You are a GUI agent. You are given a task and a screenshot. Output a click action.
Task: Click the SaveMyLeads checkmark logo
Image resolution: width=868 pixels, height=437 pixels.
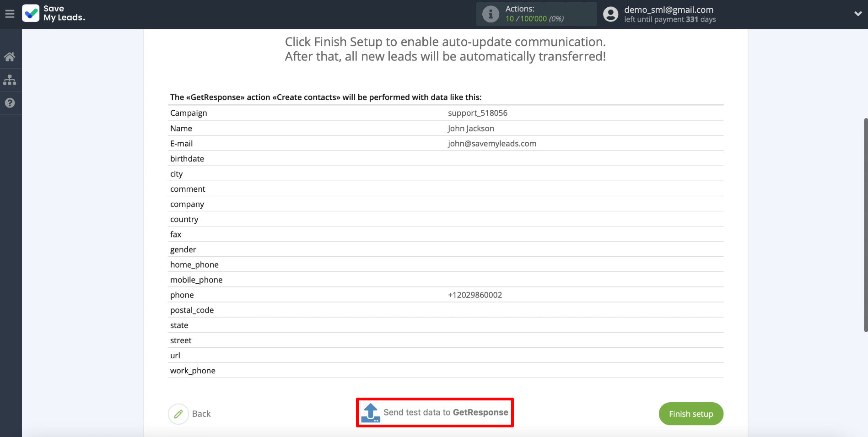31,13
